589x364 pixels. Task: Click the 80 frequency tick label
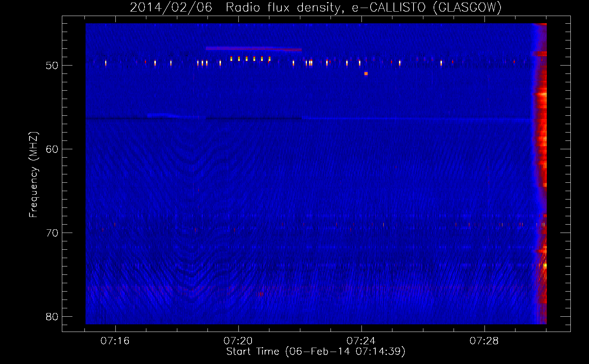point(52,317)
